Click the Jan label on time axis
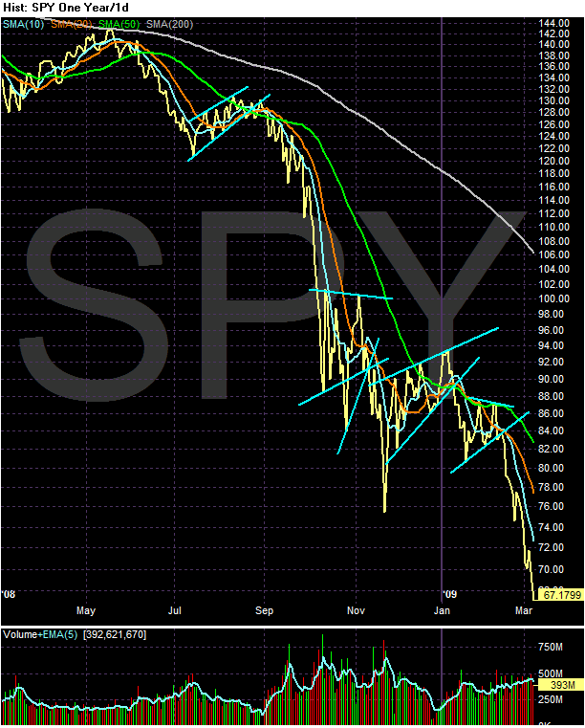The width and height of the screenshot is (585, 728). click(442, 610)
